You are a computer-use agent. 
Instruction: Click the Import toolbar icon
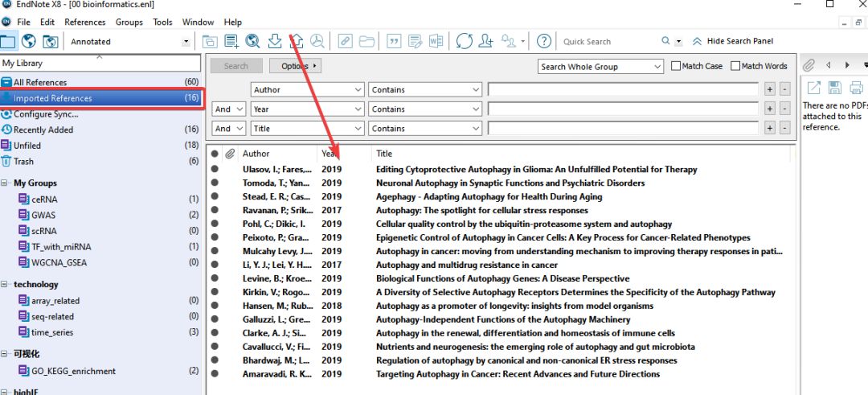[275, 41]
